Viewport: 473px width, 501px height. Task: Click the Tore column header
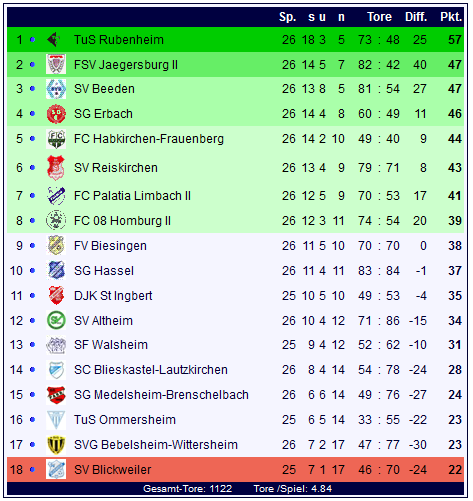point(379,17)
